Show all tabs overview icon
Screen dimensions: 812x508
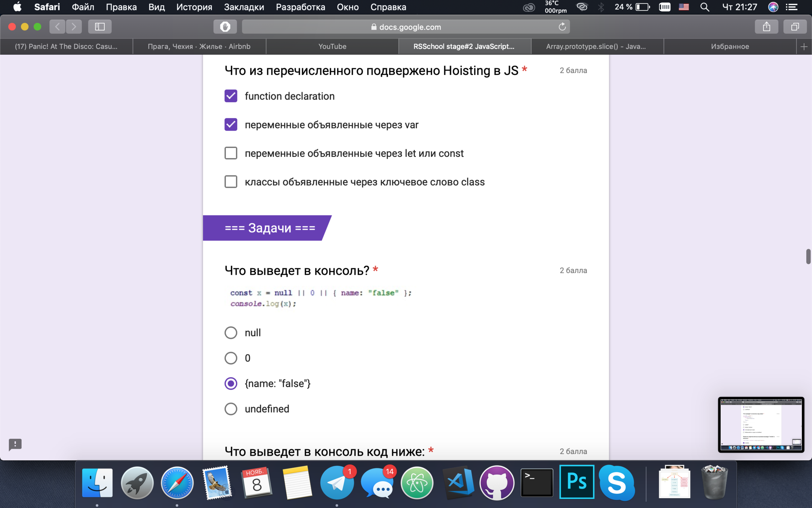point(795,27)
